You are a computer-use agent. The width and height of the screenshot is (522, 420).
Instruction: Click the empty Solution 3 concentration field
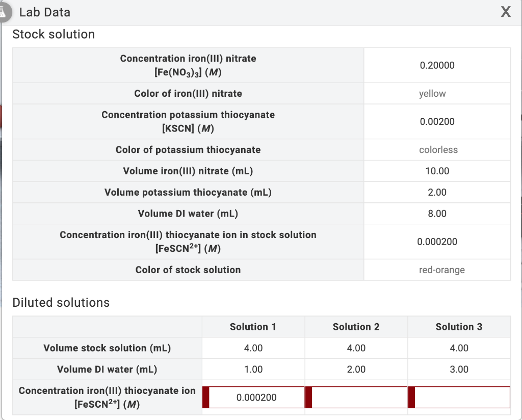tap(459, 397)
